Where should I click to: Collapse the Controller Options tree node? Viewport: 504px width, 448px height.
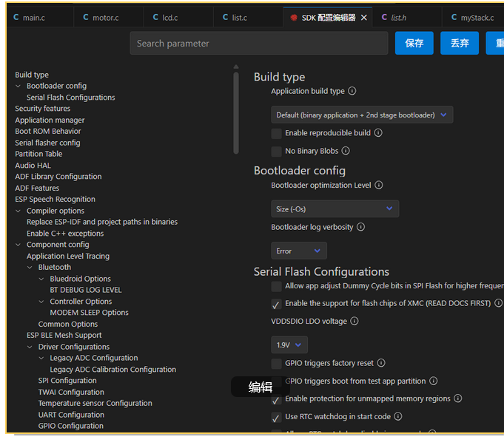tap(41, 302)
